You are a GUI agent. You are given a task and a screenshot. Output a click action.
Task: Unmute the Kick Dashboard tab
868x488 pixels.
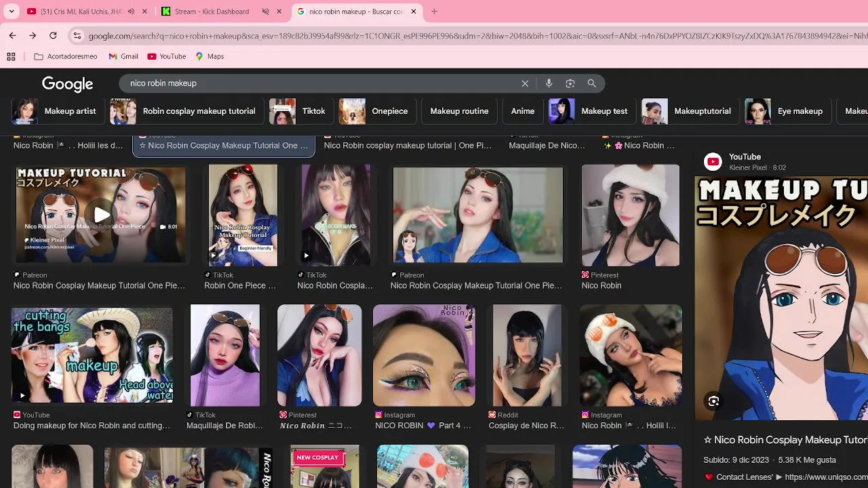tap(265, 12)
